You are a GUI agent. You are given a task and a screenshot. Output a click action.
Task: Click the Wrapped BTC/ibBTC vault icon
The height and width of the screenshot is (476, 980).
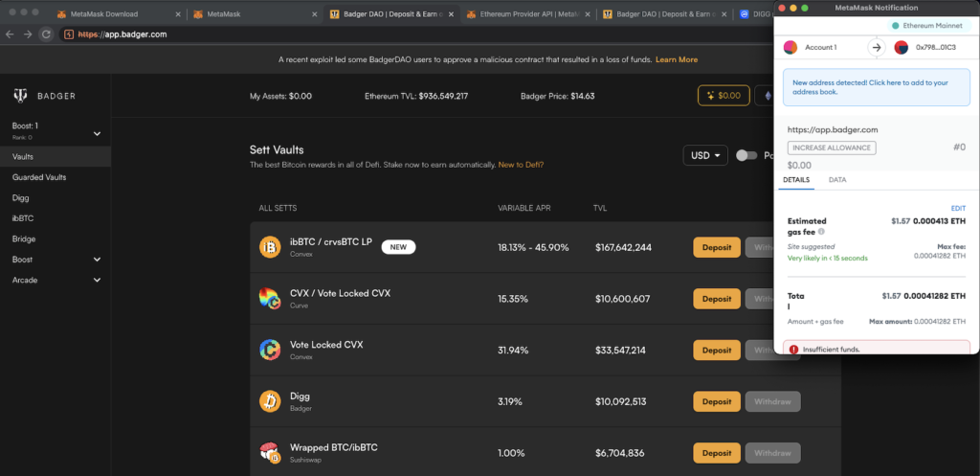tap(270, 452)
